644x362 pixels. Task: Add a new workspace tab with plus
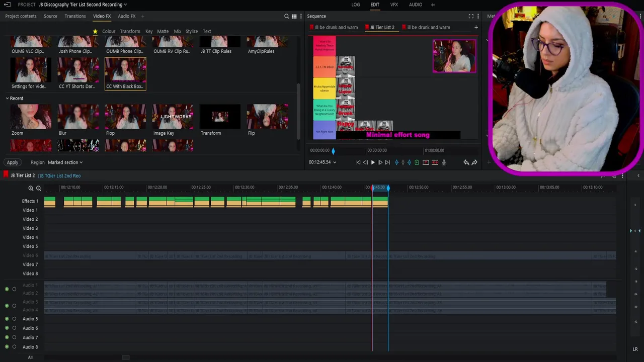click(433, 5)
